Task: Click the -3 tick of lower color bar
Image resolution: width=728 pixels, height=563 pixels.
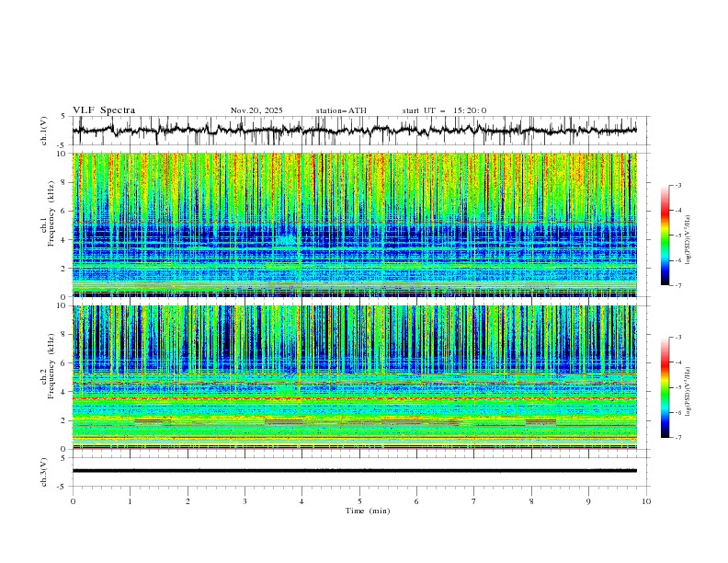Action: tap(677, 338)
